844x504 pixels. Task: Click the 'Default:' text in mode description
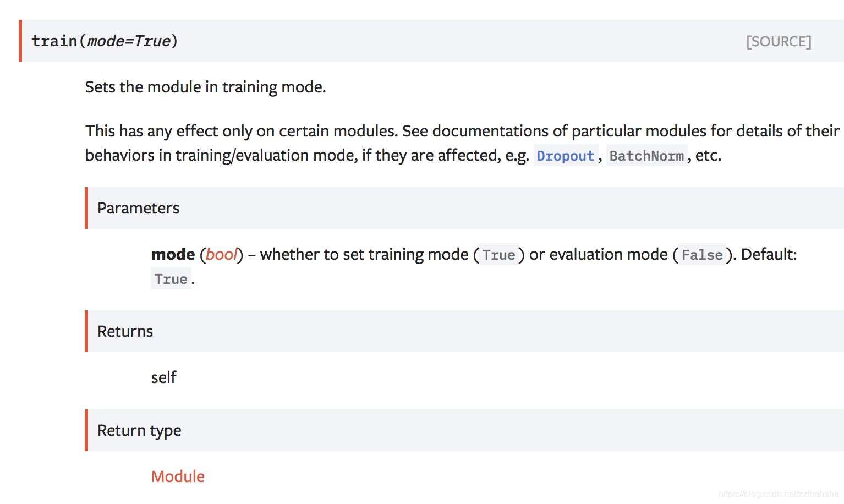pyautogui.click(x=769, y=254)
